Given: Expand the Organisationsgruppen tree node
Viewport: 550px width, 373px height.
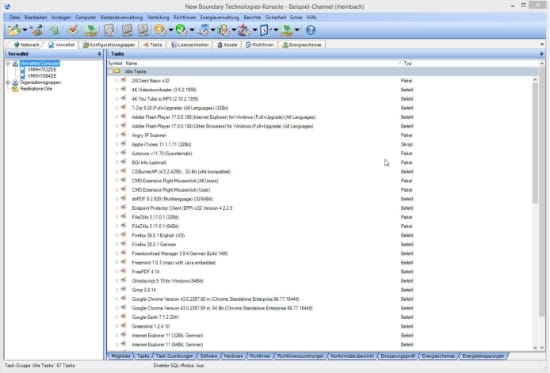Looking at the screenshot, I should tap(8, 82).
